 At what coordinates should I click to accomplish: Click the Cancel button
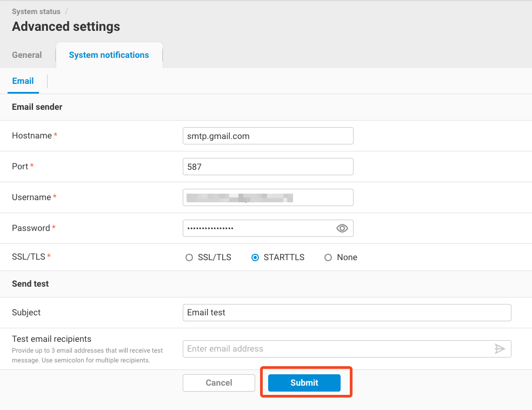pos(219,383)
